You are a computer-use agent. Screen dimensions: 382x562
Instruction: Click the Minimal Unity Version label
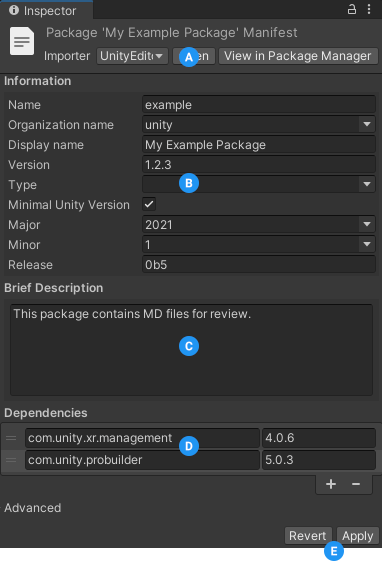69,205
